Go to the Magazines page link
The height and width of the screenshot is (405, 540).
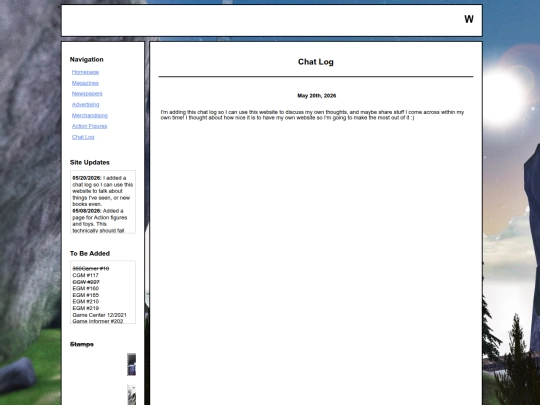[x=85, y=83]
